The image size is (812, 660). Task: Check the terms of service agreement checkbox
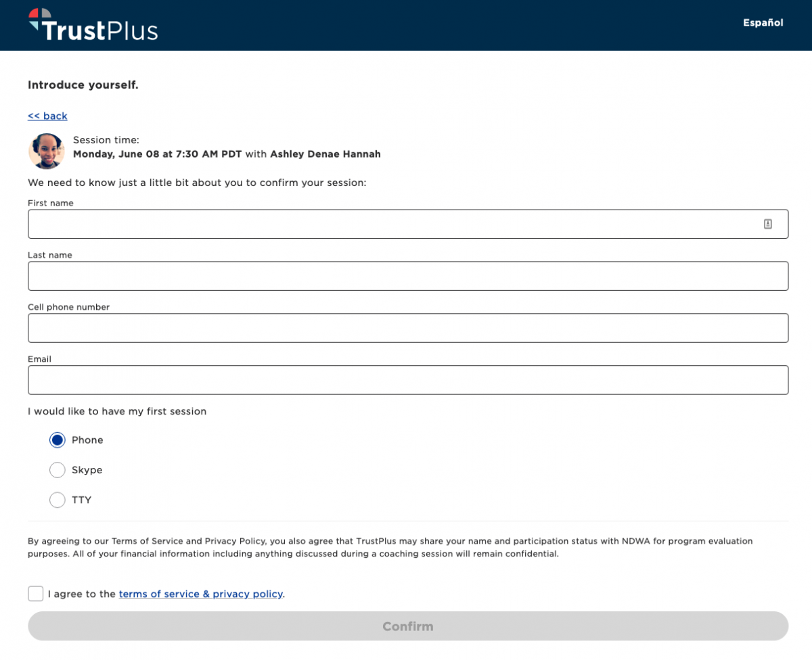tap(35, 593)
